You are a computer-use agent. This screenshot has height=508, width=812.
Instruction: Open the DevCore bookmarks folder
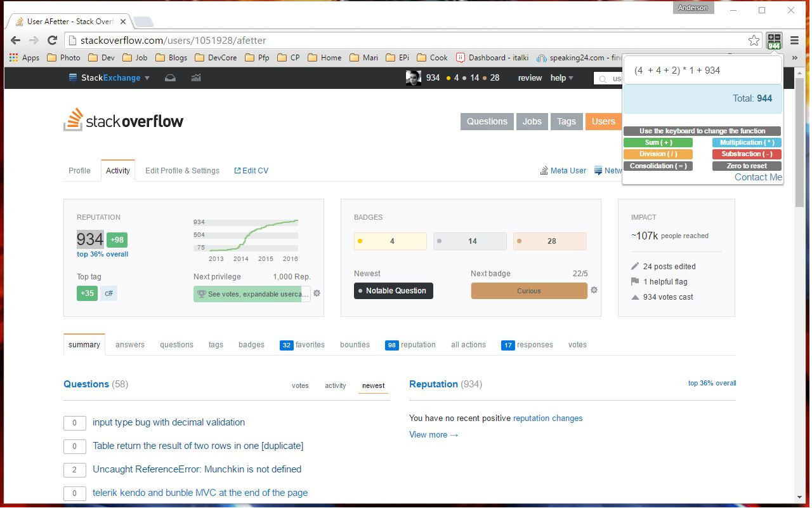click(x=215, y=57)
